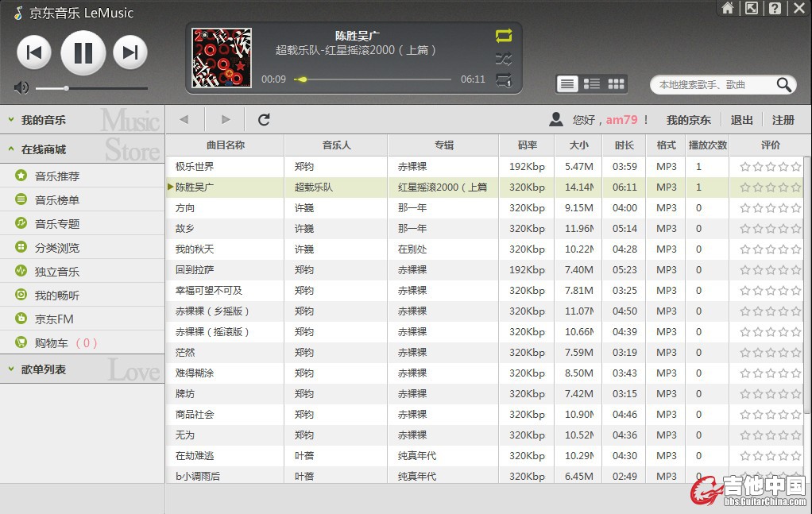Sort by 码率 column header
This screenshot has width=812, height=514.
[x=527, y=145]
